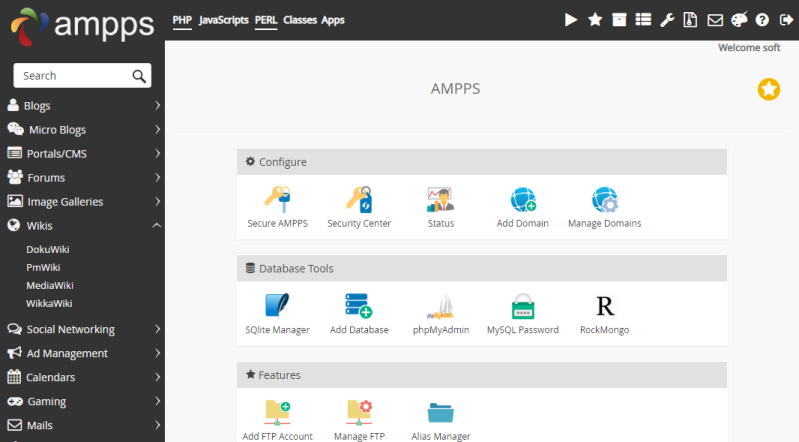Open phpMyAdmin from Database Tools
Screen dimensions: 799x442
pos(441,307)
